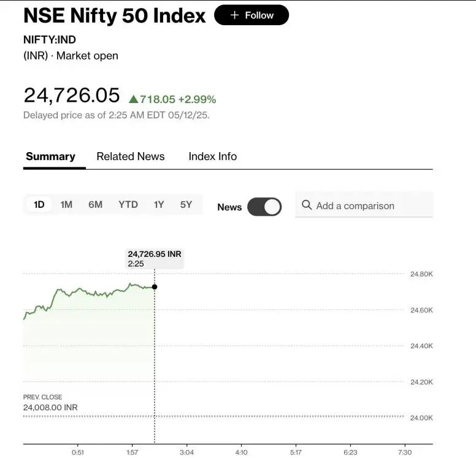Click the 24,726.95 INR chart tooltip
This screenshot has width=476, height=458.
[154, 258]
